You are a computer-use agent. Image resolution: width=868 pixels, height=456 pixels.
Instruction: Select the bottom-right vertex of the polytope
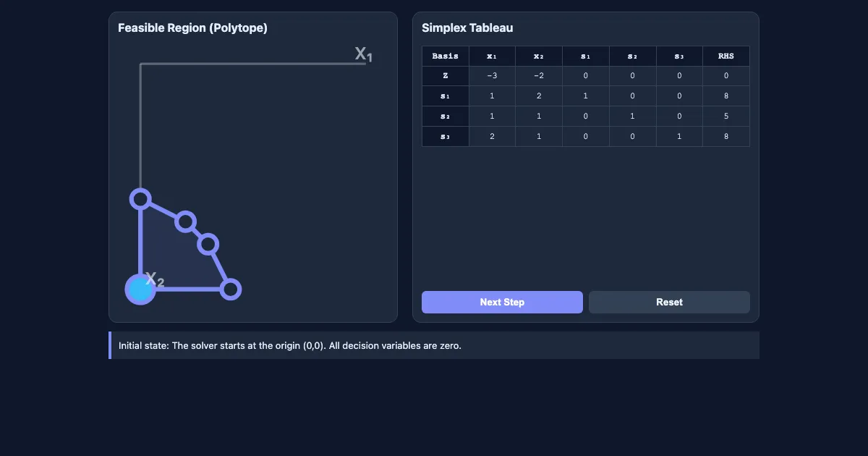(x=230, y=290)
